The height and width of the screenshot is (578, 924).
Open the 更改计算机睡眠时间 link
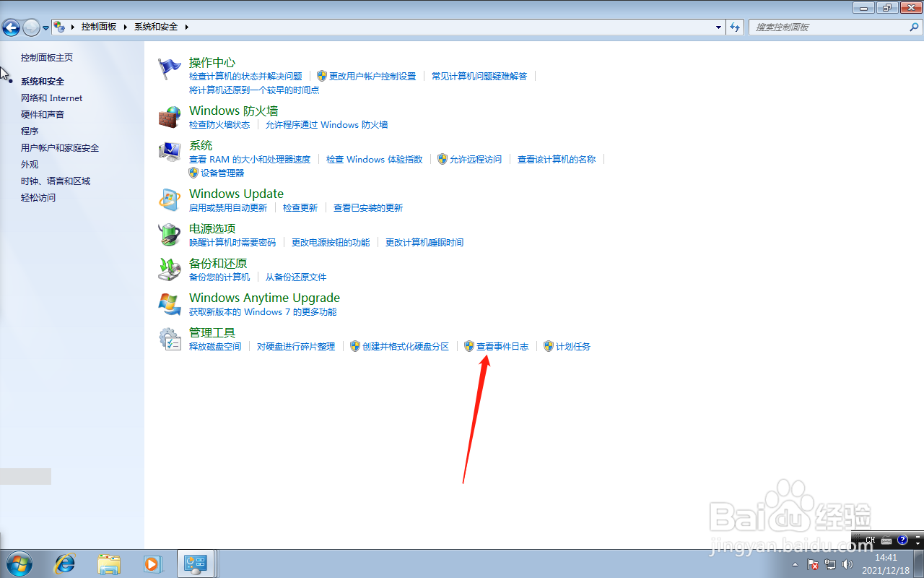[424, 243]
